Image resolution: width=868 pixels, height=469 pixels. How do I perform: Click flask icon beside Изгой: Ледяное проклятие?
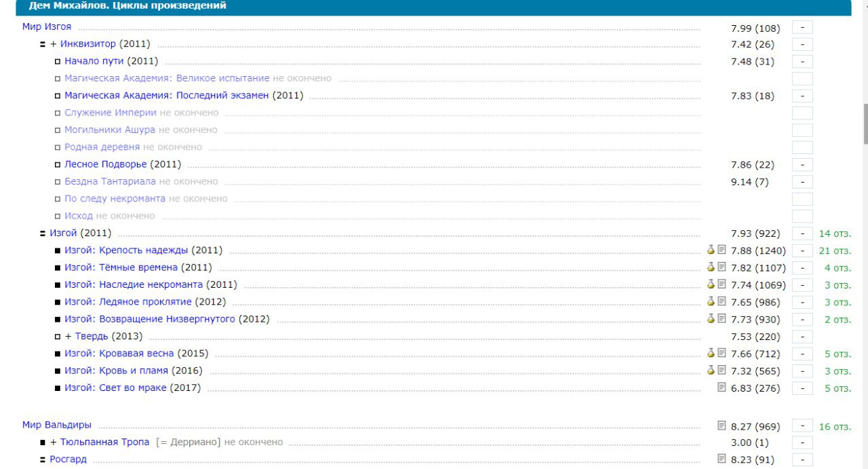[x=711, y=301]
